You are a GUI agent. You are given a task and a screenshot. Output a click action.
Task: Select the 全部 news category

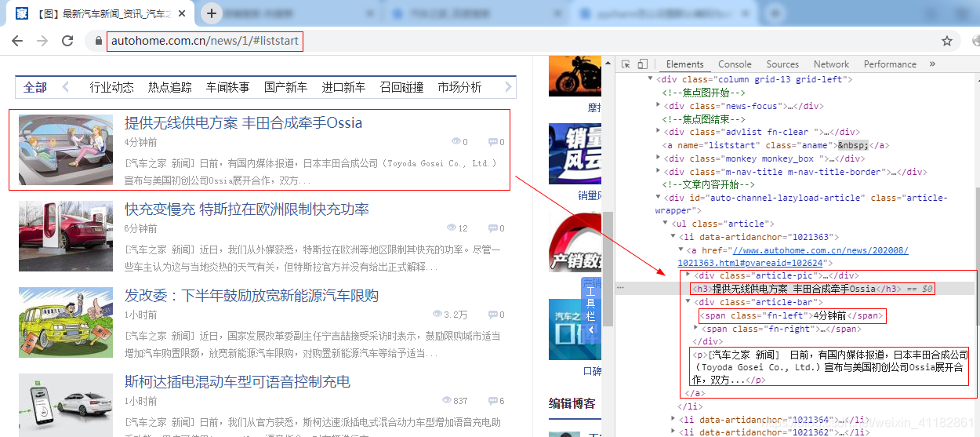pos(35,87)
